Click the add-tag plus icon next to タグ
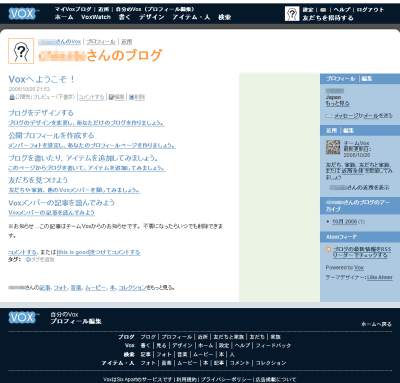The image size is (400, 383). [28, 259]
